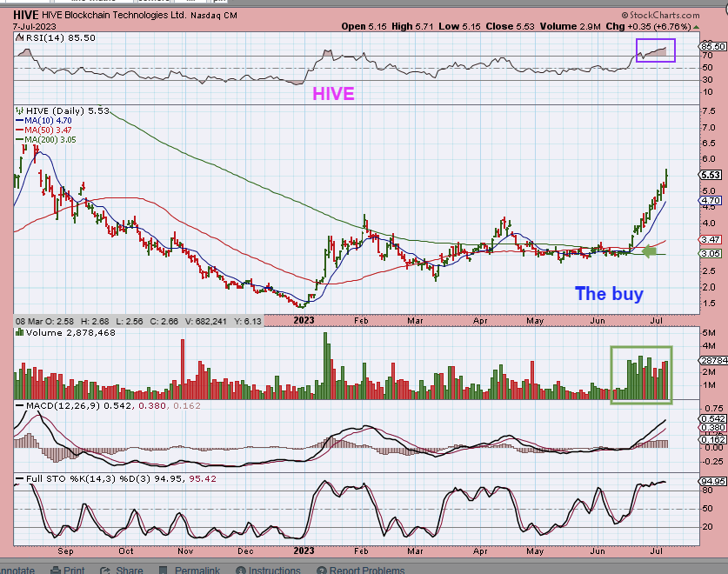Click the question mark icon beside Report Problems
728x574 pixels.
321,570
